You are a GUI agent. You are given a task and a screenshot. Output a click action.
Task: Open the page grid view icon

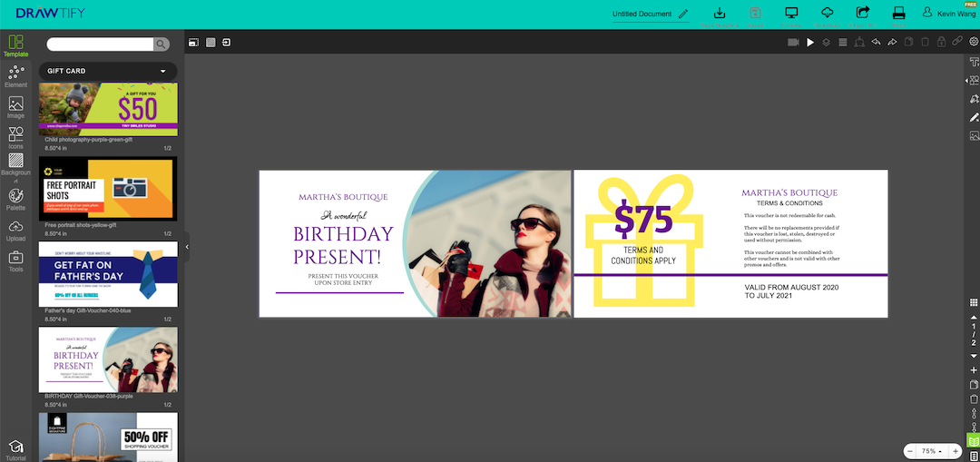tap(973, 302)
